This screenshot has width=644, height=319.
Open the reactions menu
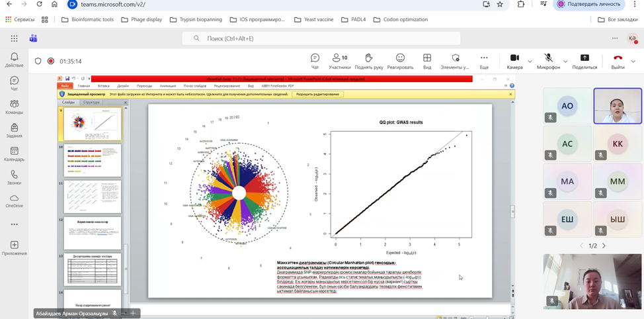pos(400,61)
